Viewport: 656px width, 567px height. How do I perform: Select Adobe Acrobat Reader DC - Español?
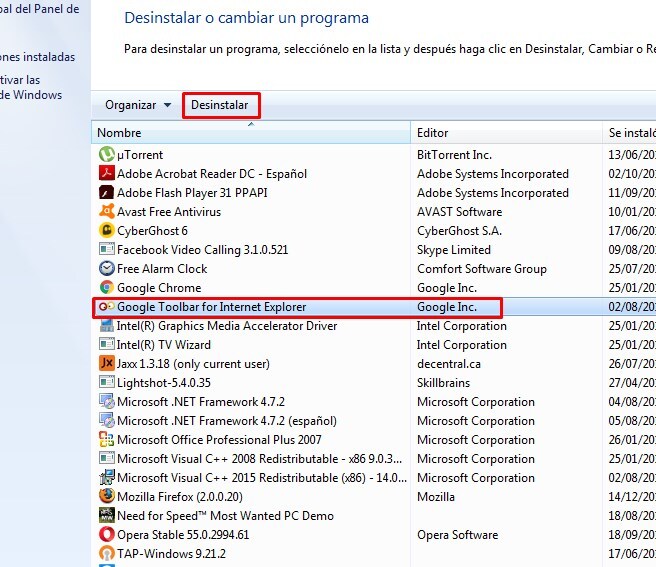click(x=212, y=174)
